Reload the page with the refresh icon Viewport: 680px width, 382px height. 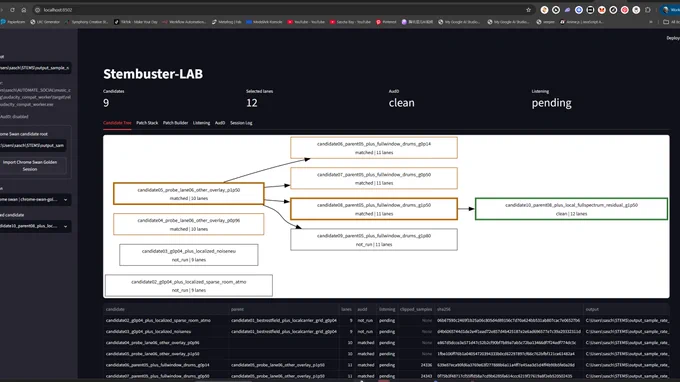12,10
